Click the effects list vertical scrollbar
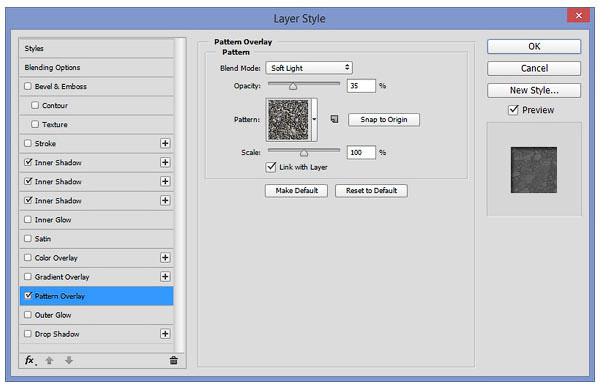The image size is (600, 388). point(180,195)
